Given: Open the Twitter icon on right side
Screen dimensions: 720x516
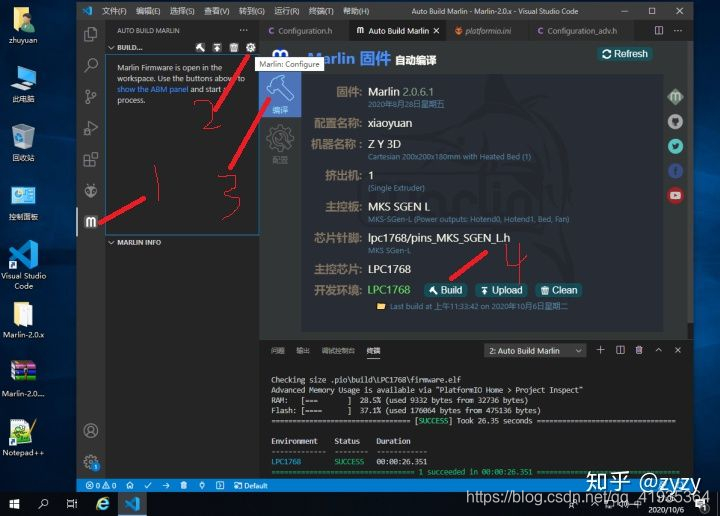Looking at the screenshot, I should (675, 146).
